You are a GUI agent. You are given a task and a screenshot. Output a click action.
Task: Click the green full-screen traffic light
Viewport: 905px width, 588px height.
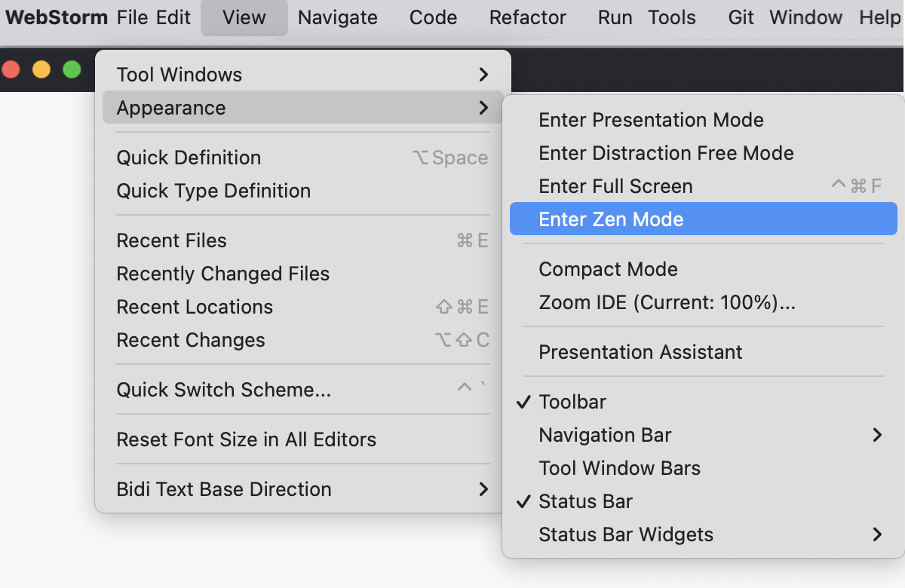(x=72, y=69)
